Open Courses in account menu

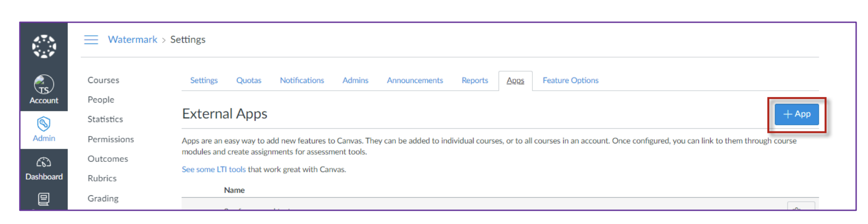103,80
